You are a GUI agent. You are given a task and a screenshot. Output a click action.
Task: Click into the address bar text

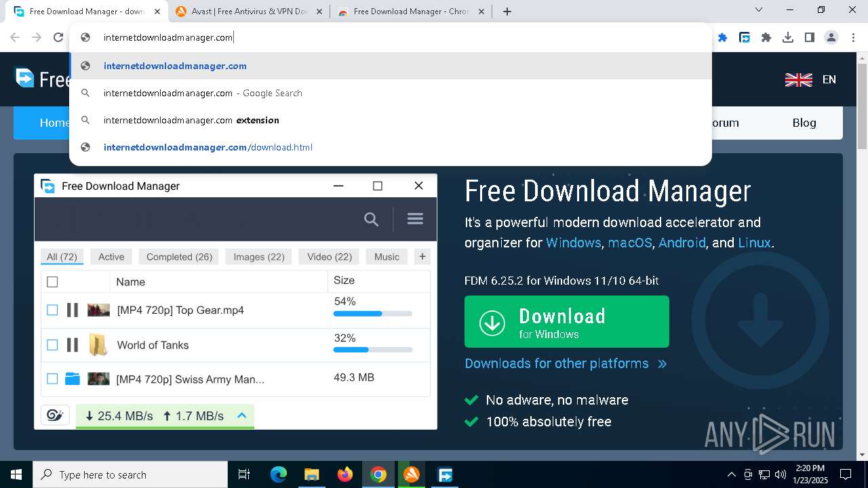point(168,37)
